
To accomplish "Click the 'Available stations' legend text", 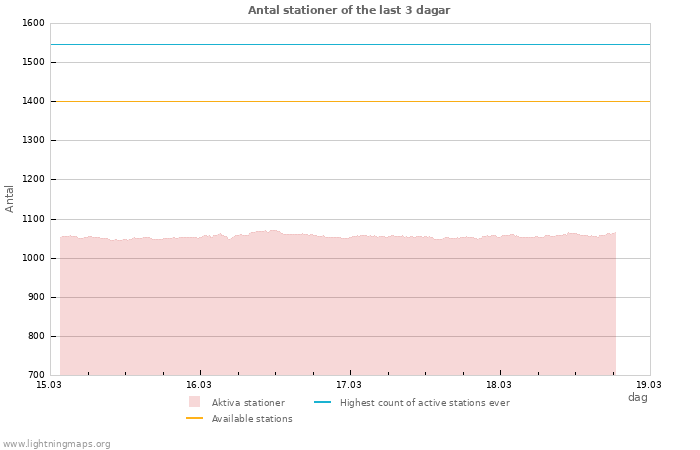I will 252,419.
